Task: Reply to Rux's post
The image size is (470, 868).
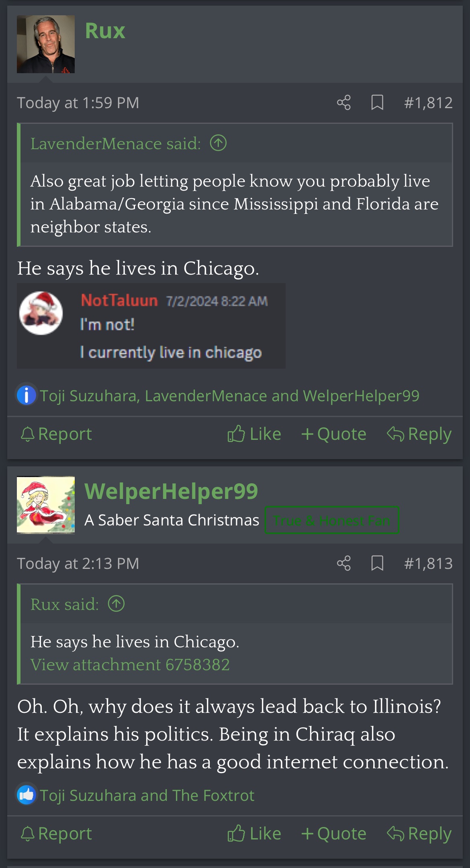Action: pyautogui.click(x=419, y=434)
